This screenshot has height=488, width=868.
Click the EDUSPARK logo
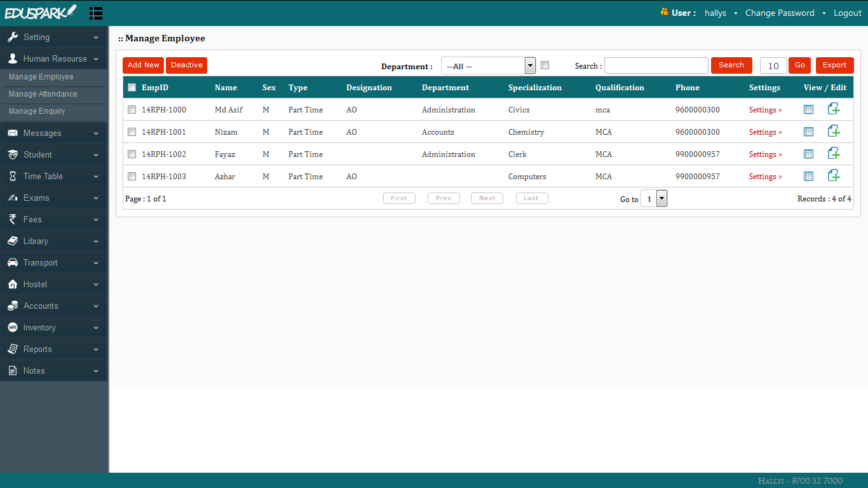click(x=41, y=11)
